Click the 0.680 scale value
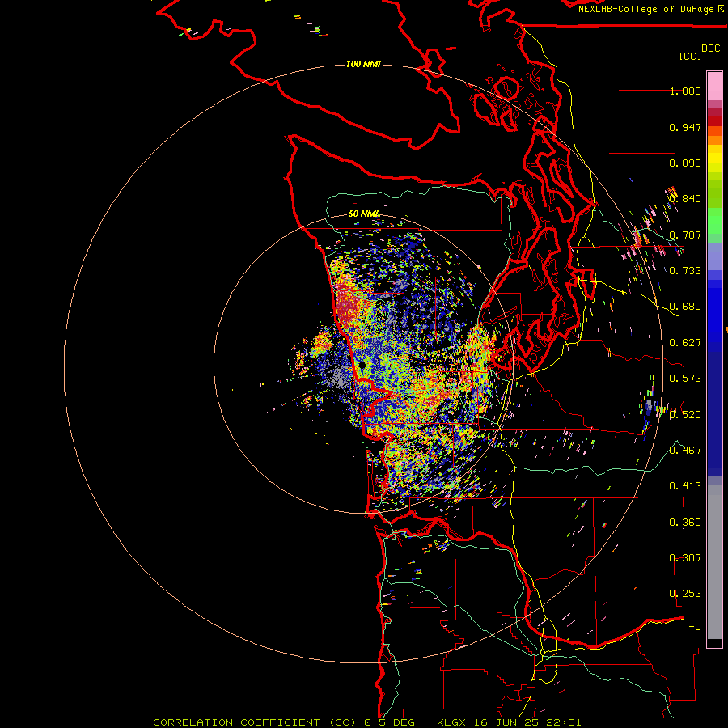 pyautogui.click(x=685, y=307)
